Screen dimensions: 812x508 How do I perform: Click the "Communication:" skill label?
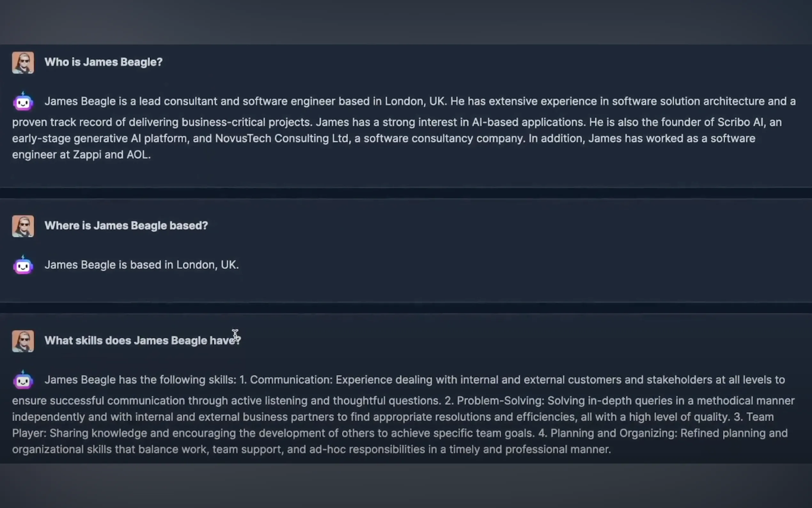pyautogui.click(x=291, y=380)
